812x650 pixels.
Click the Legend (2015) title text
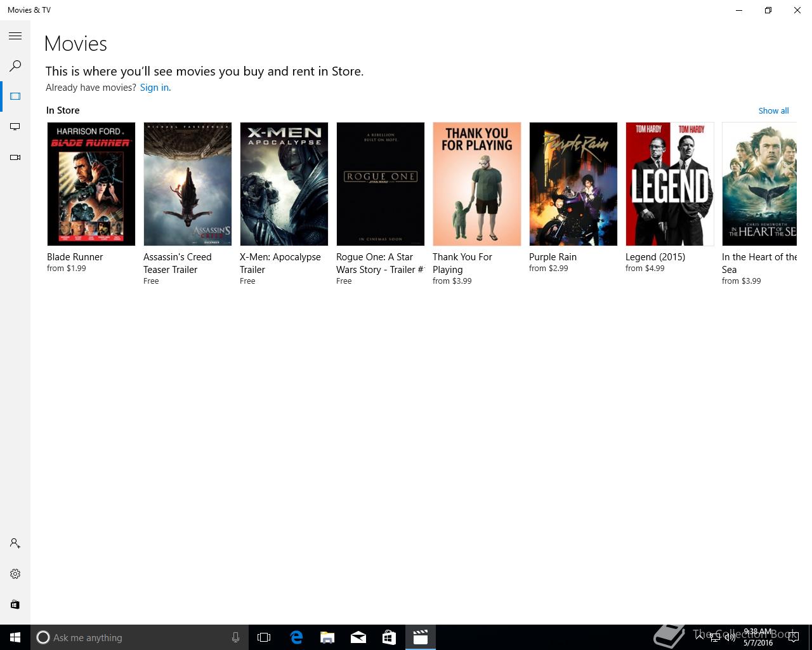[x=655, y=257]
